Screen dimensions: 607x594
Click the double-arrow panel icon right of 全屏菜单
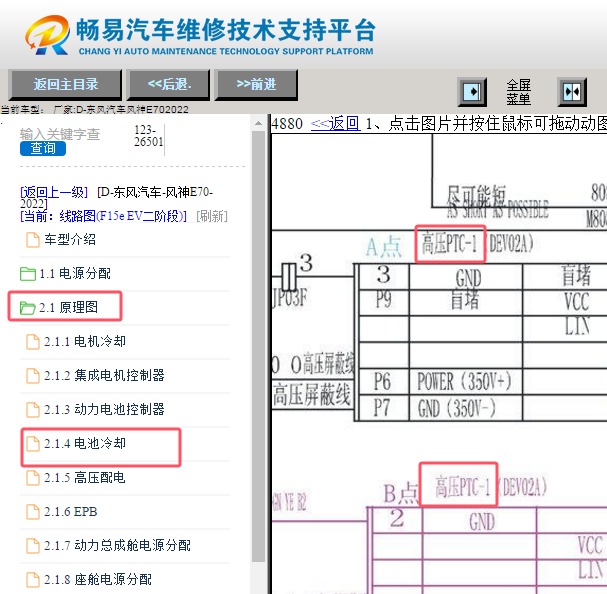(x=572, y=92)
